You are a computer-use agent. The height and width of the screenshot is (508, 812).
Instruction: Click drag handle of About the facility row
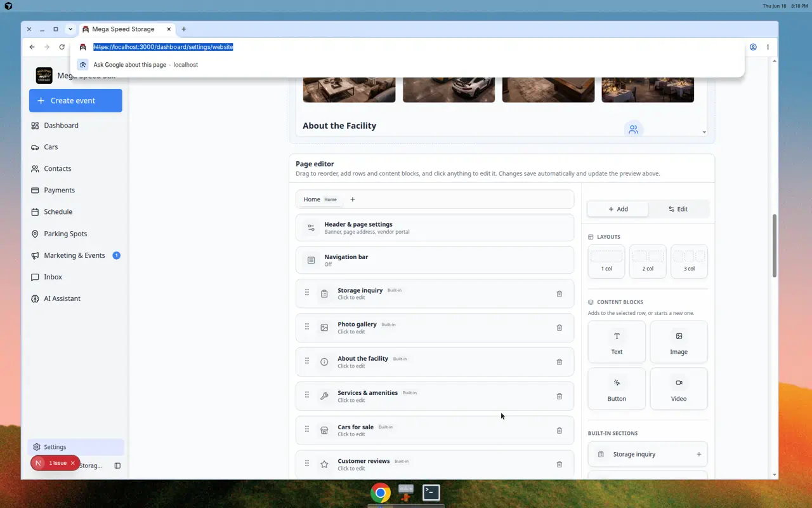(x=307, y=361)
